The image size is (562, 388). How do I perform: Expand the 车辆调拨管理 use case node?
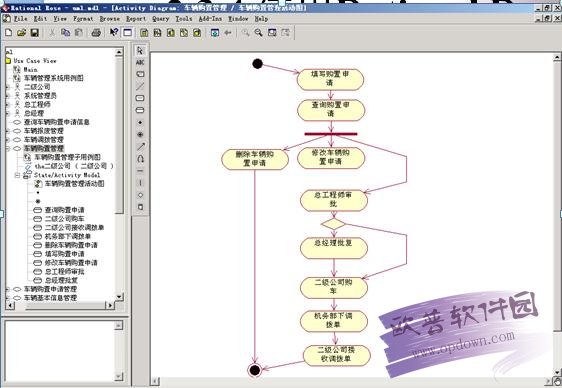pyautogui.click(x=8, y=140)
